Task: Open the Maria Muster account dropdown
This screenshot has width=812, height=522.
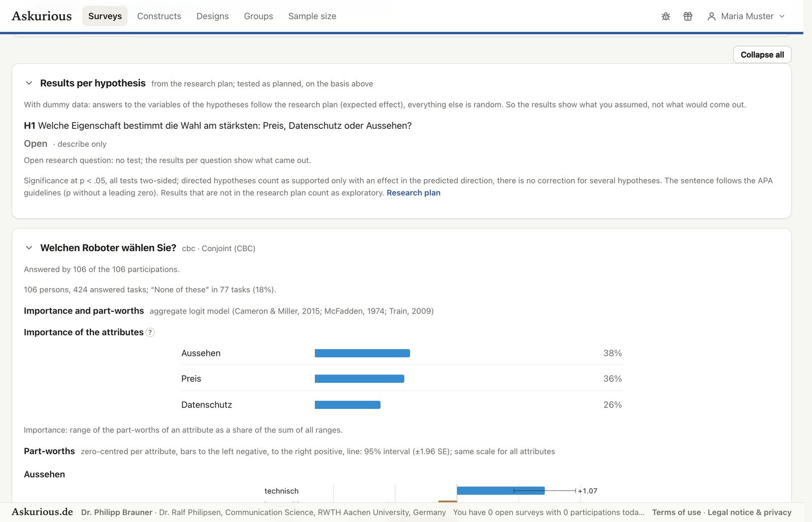Action: [x=746, y=16]
